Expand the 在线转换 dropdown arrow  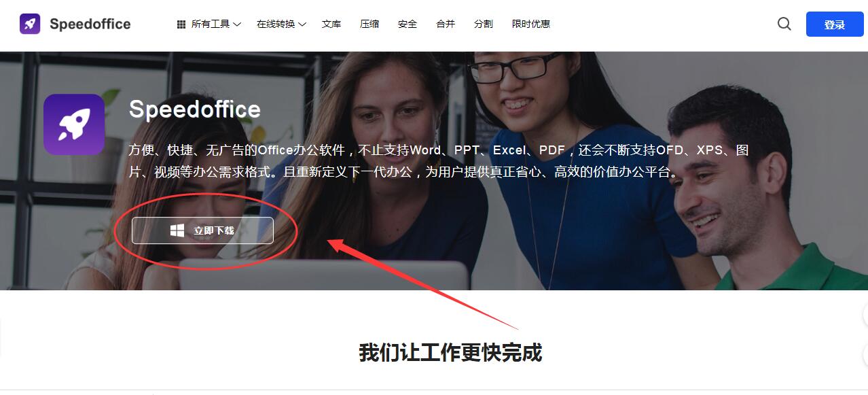pos(302,24)
